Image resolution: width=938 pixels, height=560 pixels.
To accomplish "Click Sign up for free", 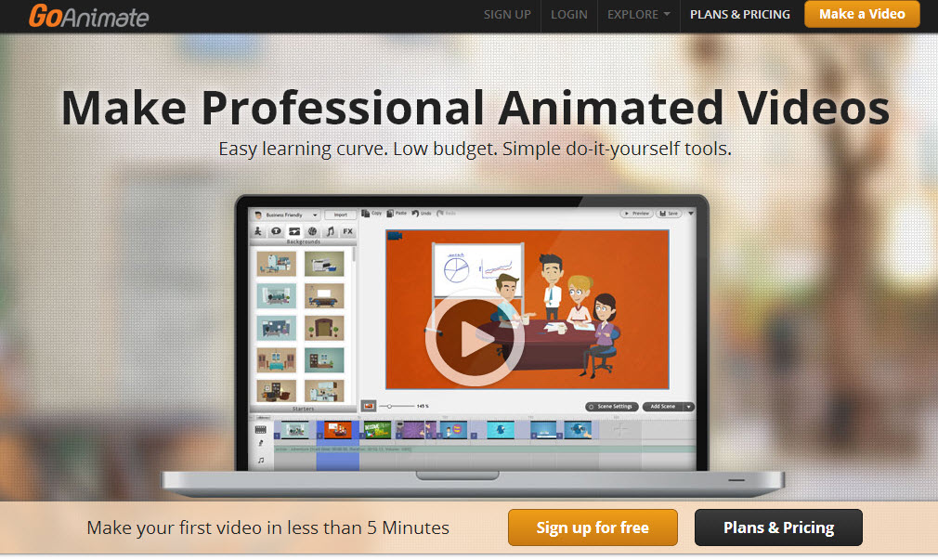I will tap(593, 527).
